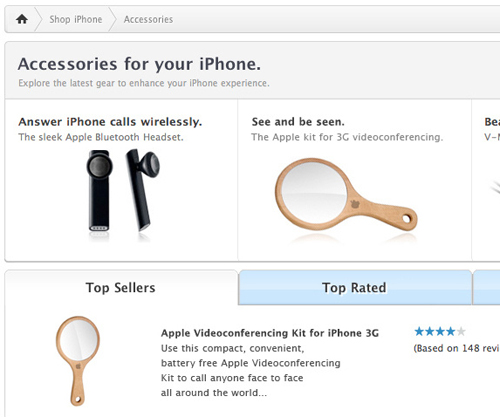Screen dimensions: 500x417
Task: Click the large hand mirror videoconferencing image
Action: (346, 197)
